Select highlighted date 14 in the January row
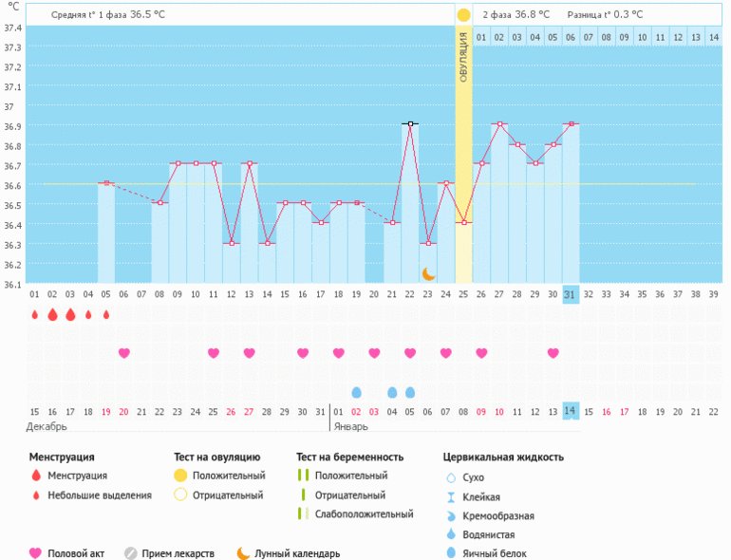Image resolution: width=731 pixels, height=560 pixels. pos(570,410)
